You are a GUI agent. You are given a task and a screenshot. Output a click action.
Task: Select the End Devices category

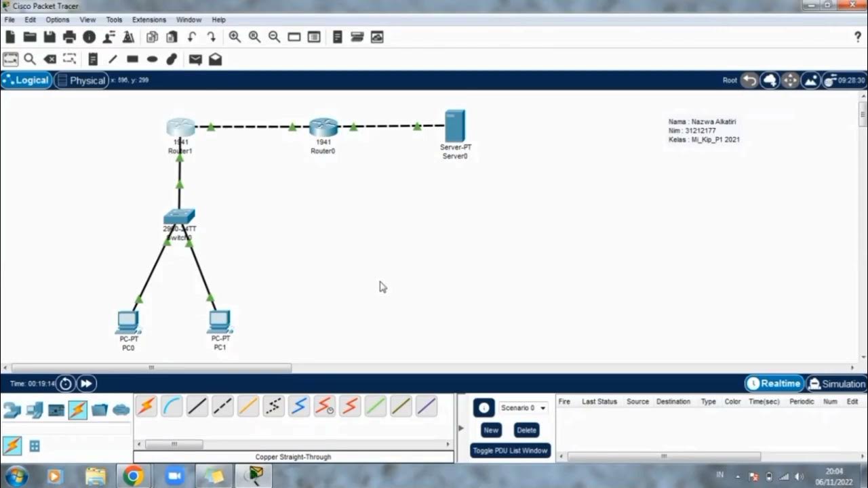click(x=35, y=410)
